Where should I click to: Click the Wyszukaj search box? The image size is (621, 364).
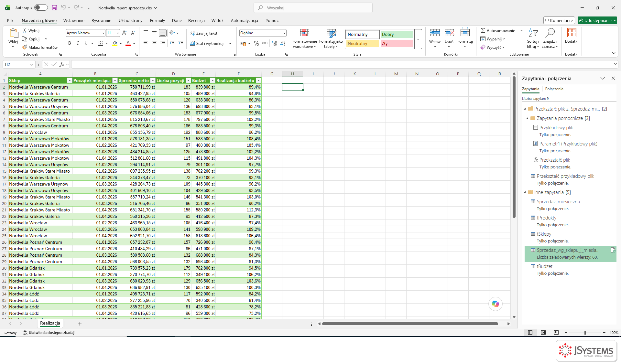tap(313, 8)
